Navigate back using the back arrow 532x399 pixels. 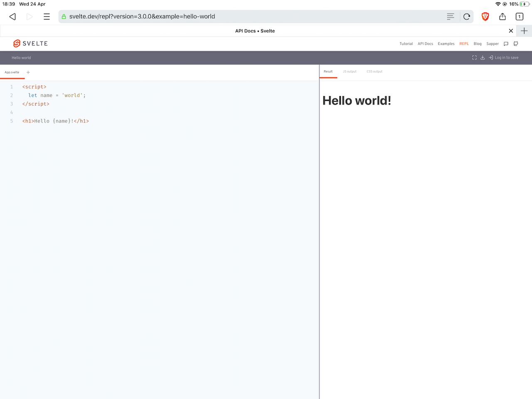tap(12, 16)
